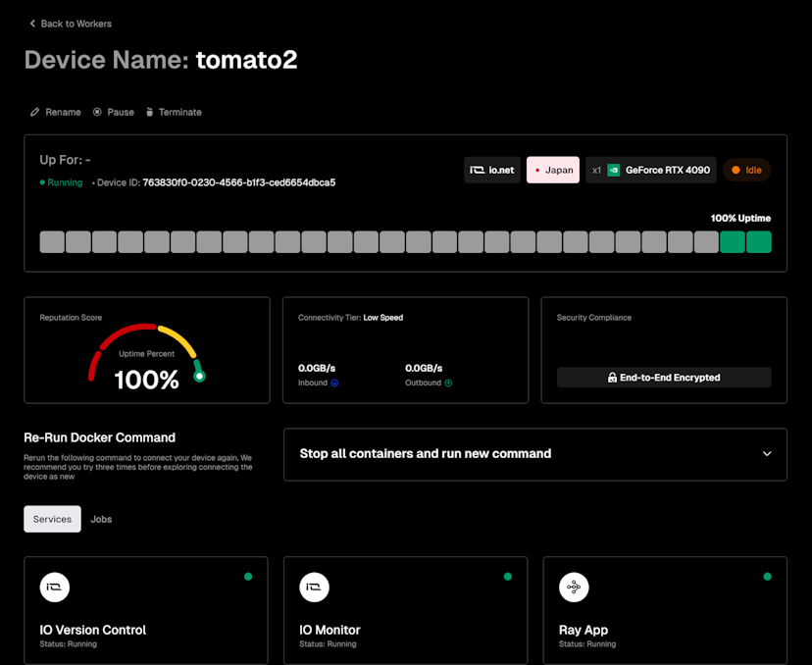Screen dimensions: 812x665
Task: Click the Terminate trash icon
Action: [x=150, y=112]
